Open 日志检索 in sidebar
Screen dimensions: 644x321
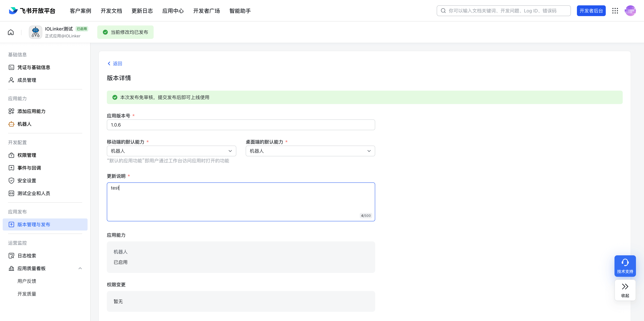tap(26, 255)
